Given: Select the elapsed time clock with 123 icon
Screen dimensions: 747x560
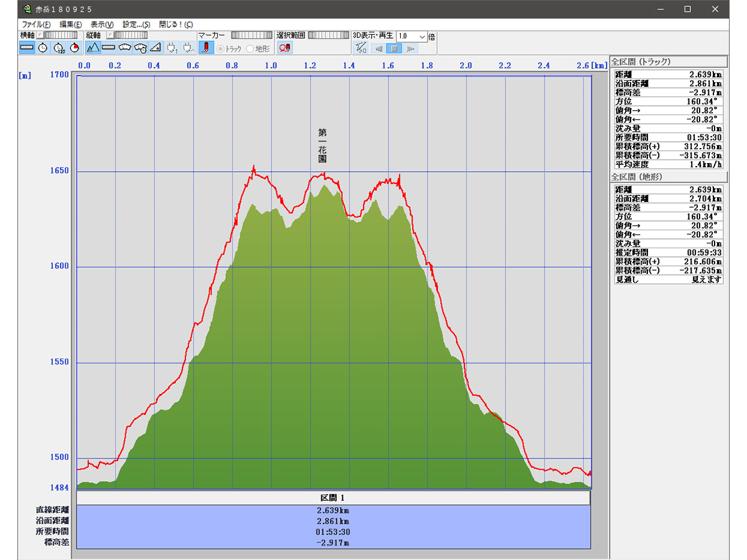Looking at the screenshot, I should pos(59,48).
